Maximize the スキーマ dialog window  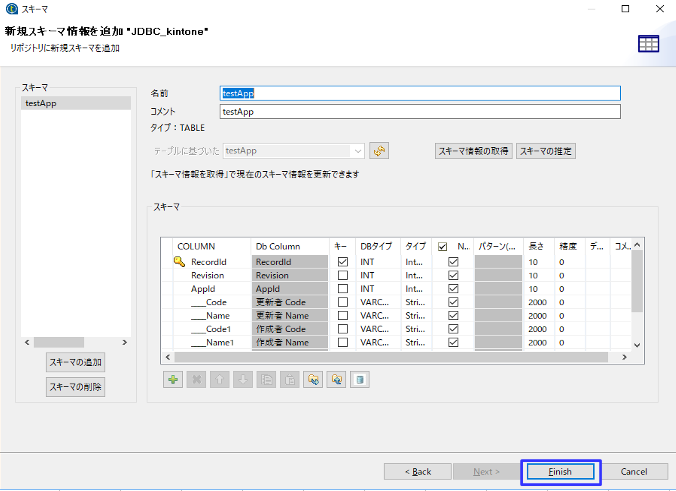click(625, 9)
